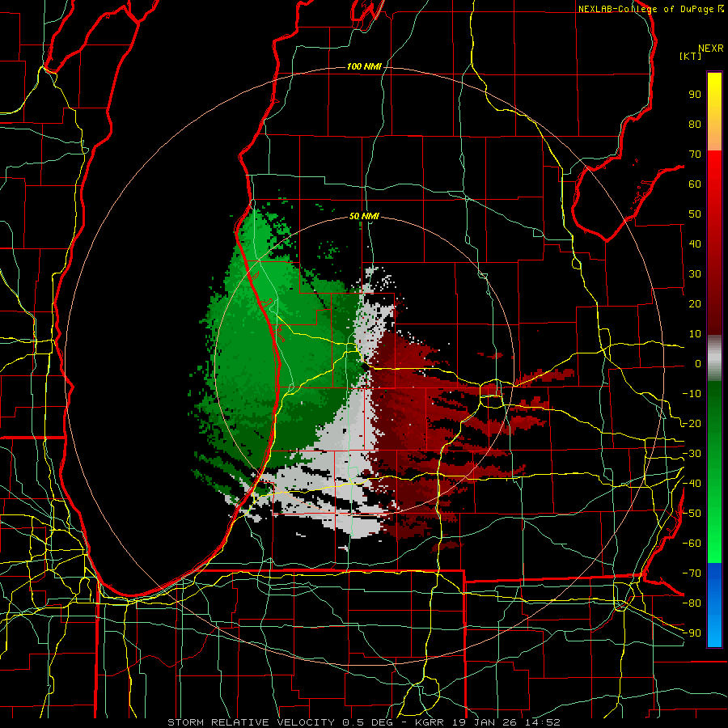Click the [KT] units label
The image size is (728, 728).
click(x=691, y=56)
